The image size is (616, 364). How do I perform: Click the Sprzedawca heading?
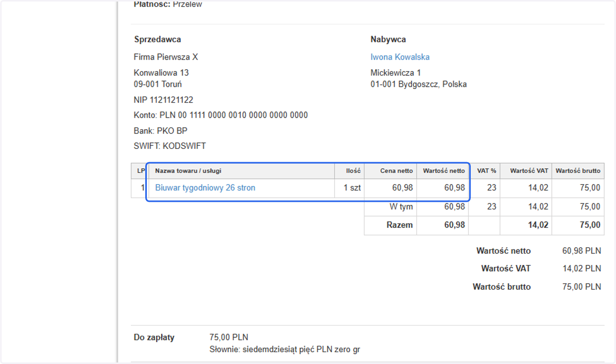158,40
